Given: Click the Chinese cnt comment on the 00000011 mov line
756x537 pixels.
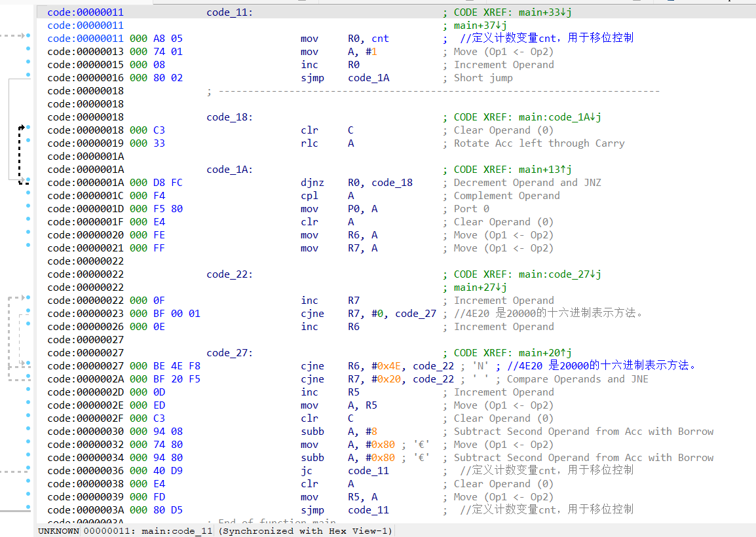Looking at the screenshot, I should coord(547,38).
